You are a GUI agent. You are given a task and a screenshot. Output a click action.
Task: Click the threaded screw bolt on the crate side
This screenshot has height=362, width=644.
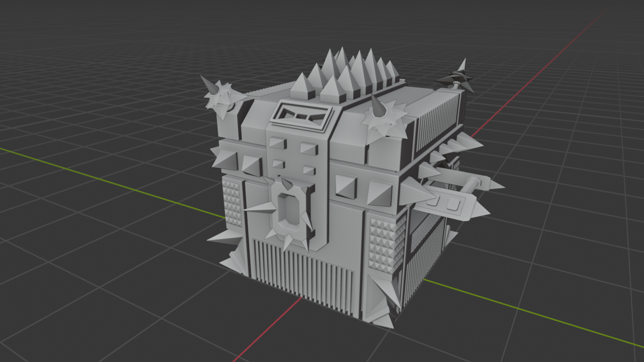tap(472, 185)
